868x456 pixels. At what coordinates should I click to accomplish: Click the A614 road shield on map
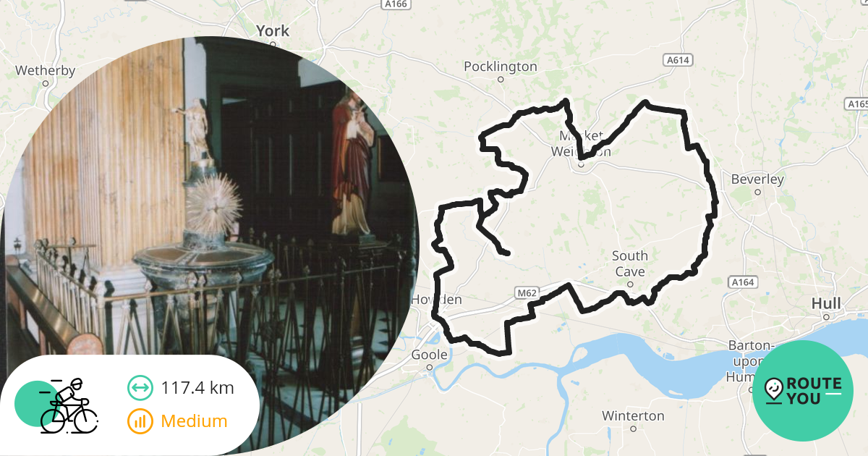[677, 61]
